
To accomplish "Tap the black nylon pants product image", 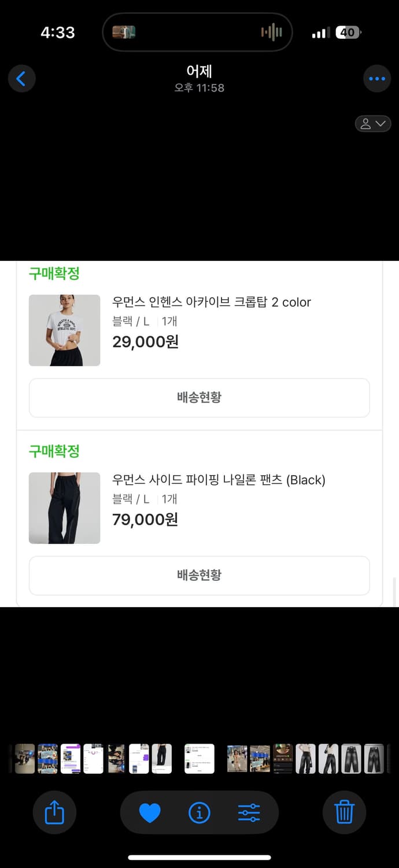I will (64, 508).
